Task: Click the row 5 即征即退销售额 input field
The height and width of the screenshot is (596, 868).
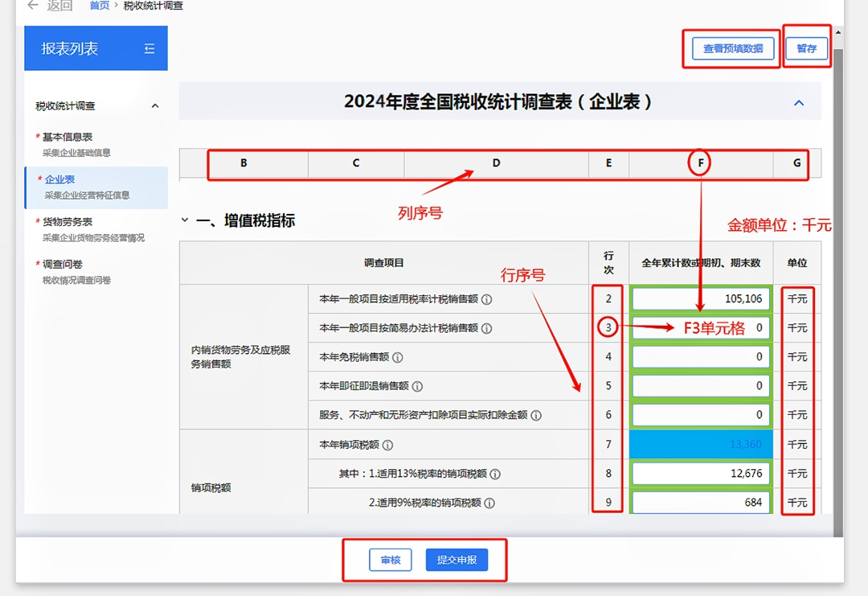Action: (701, 385)
